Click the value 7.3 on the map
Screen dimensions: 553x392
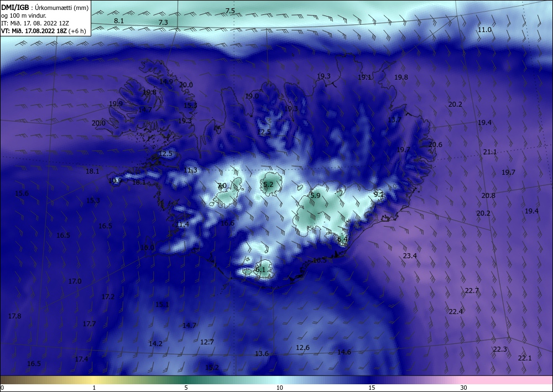[163, 23]
